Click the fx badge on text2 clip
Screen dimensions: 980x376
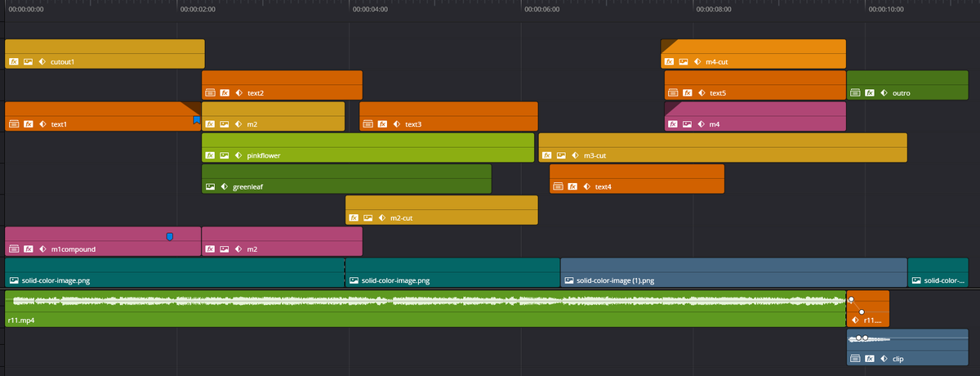point(225,93)
